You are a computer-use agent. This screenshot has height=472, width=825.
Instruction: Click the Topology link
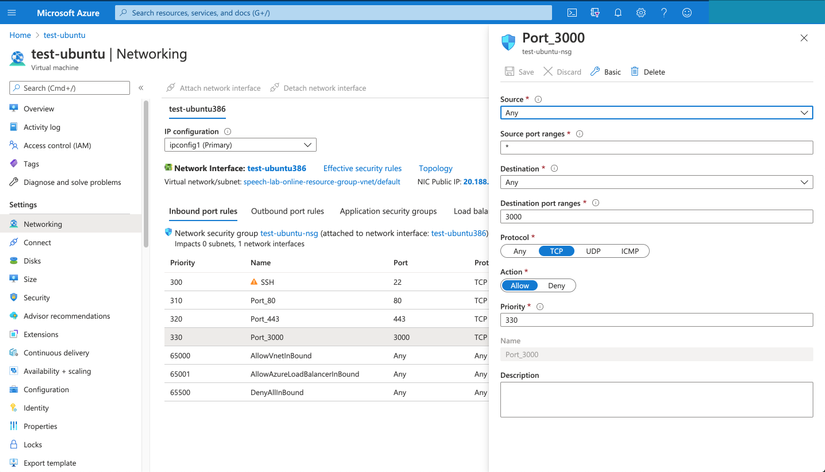pos(436,169)
